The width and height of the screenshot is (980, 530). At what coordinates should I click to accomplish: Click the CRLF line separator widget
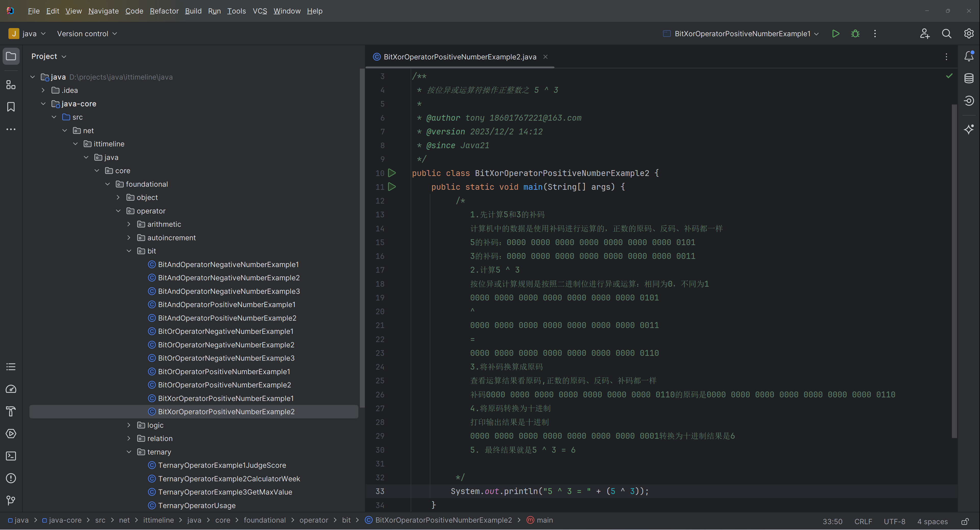point(863,521)
